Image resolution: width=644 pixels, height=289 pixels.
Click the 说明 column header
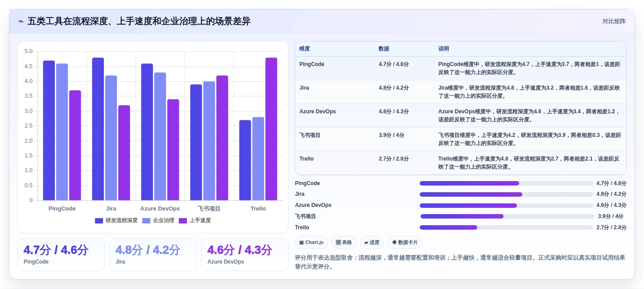(x=444, y=49)
